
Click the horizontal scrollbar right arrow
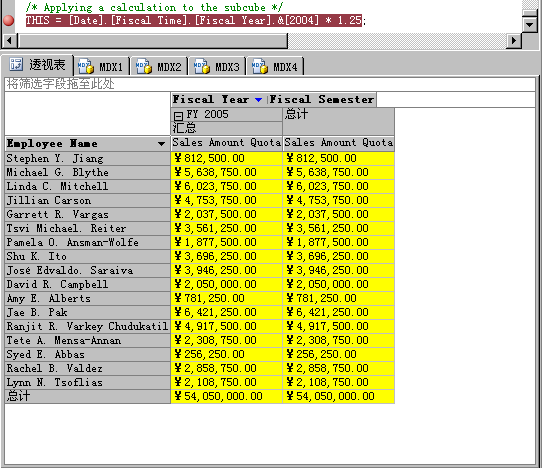click(x=514, y=41)
